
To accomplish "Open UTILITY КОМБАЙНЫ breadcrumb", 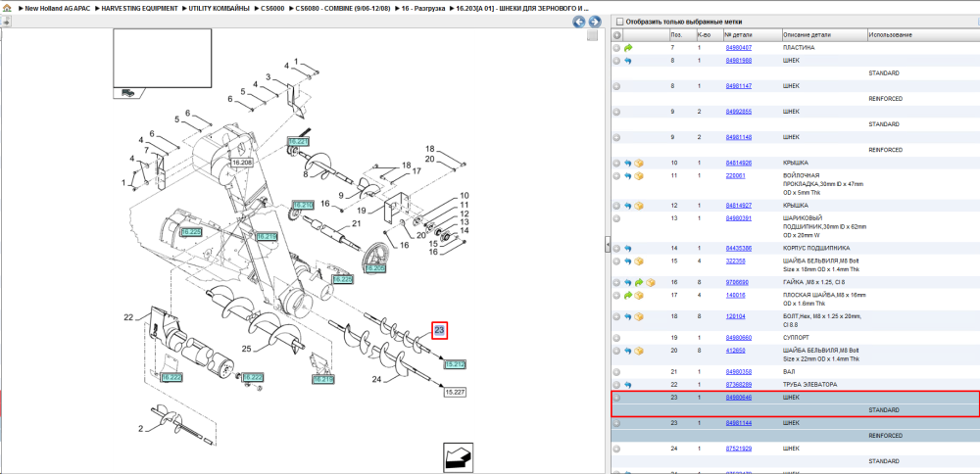I will (220, 9).
